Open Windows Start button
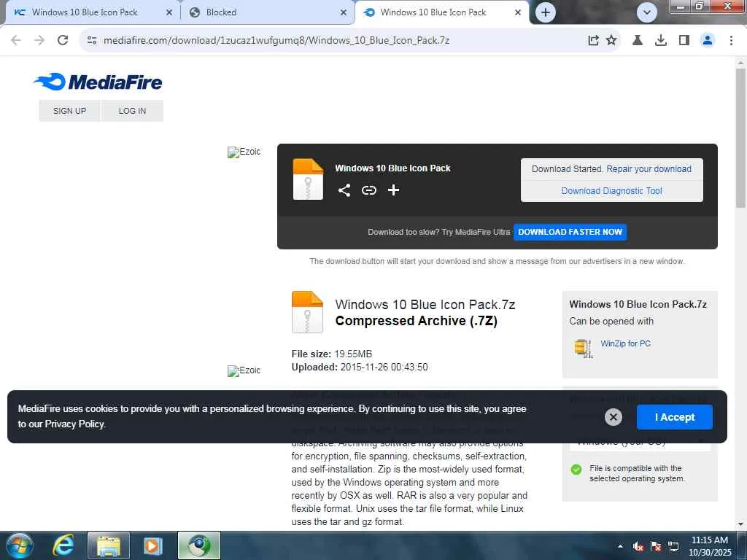 tap(20, 545)
